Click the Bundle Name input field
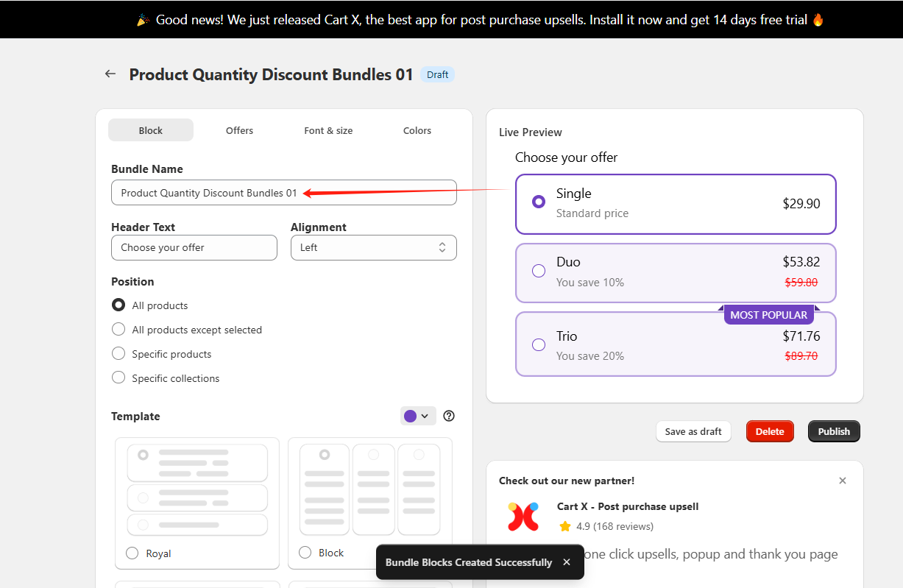 283,193
